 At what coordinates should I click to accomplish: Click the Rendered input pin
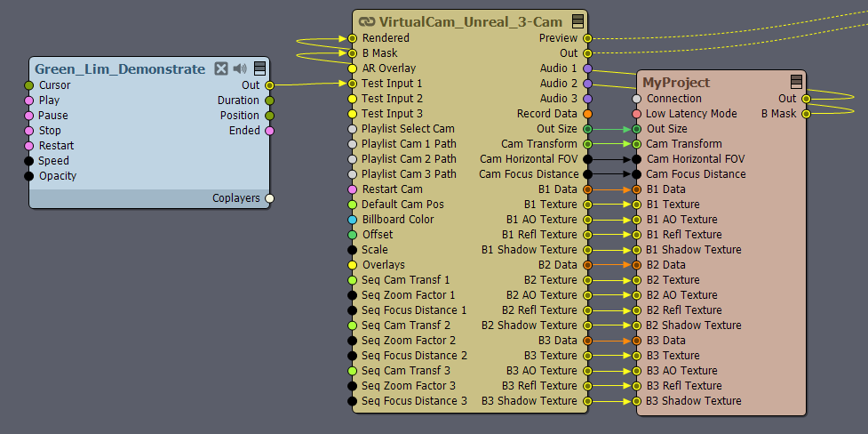point(352,38)
